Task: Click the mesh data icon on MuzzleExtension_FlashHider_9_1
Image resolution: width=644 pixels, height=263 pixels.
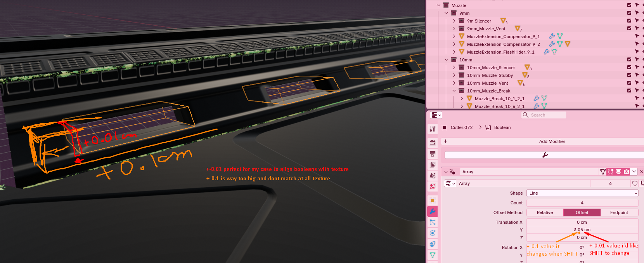Action: click(554, 52)
